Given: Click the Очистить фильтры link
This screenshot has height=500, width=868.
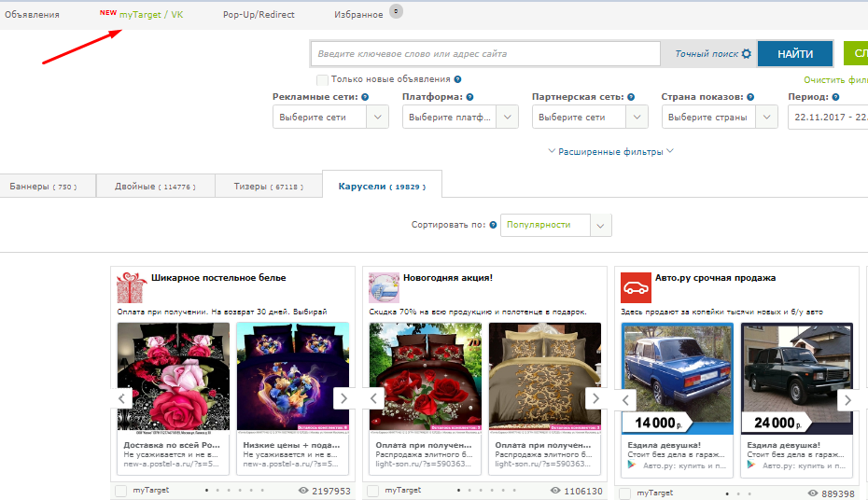Looking at the screenshot, I should pos(836,79).
